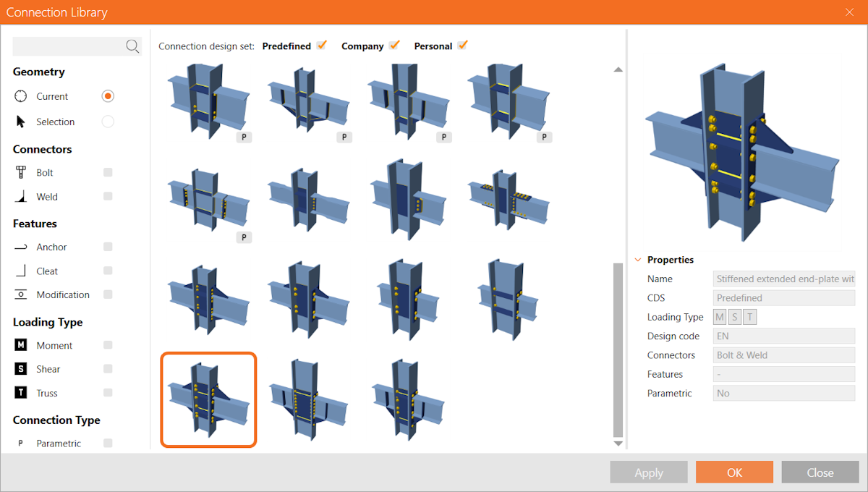Screen dimensions: 868x492
Task: Uncheck the Company design set checkbox
Action: [x=394, y=45]
